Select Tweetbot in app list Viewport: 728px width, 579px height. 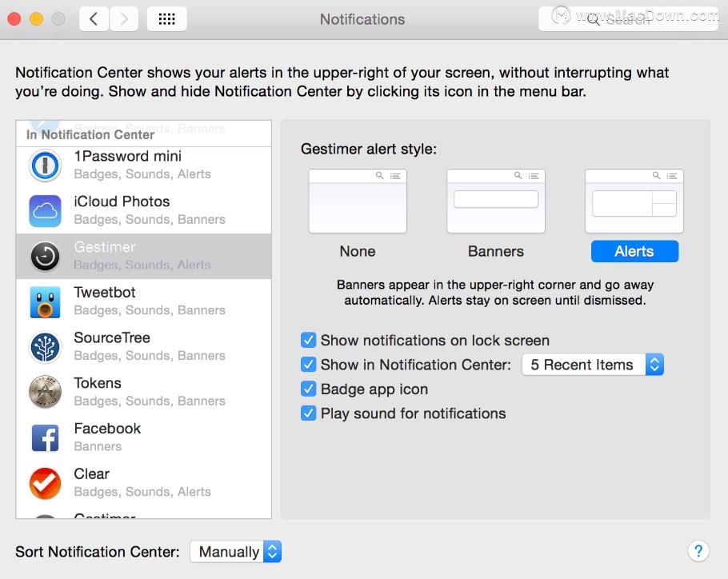click(143, 301)
